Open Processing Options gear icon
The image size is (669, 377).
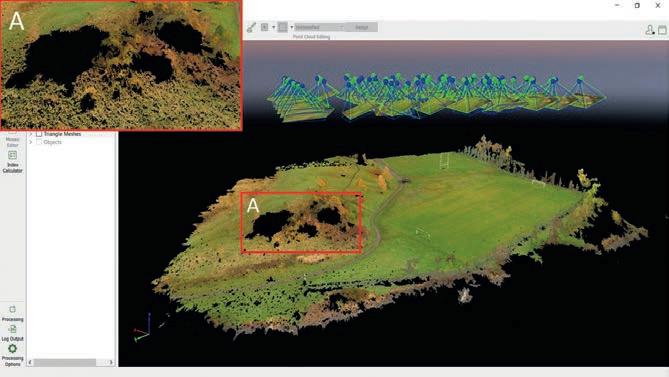[12, 354]
